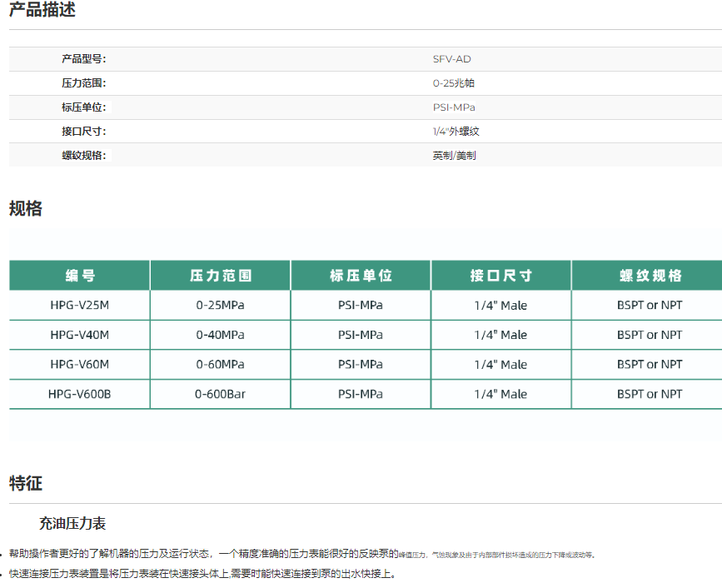Screen dimensions: 722x588
Task: Click the 压力范围 table column header
Action: point(221,276)
